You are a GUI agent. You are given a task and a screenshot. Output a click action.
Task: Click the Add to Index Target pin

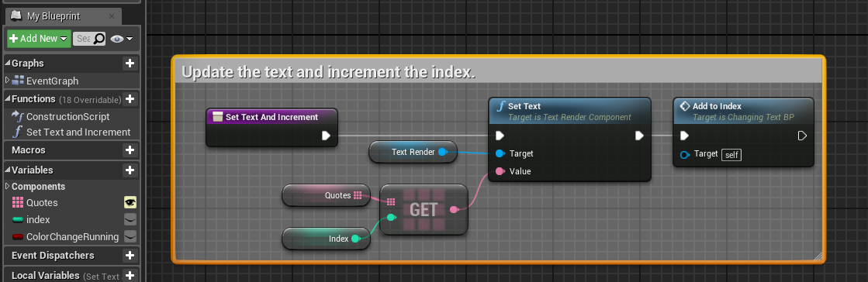(685, 154)
